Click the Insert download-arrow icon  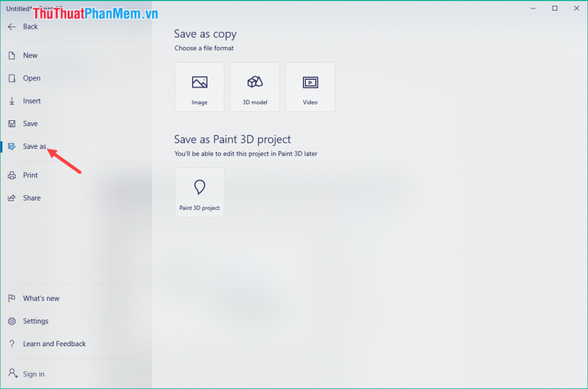pyautogui.click(x=12, y=101)
